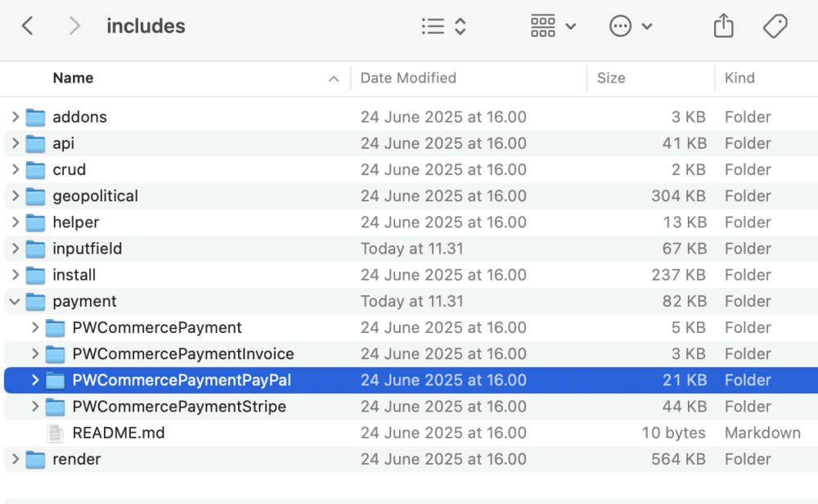Viewport: 818px width, 504px height.
Task: Collapse the payment folder
Action: (x=15, y=301)
